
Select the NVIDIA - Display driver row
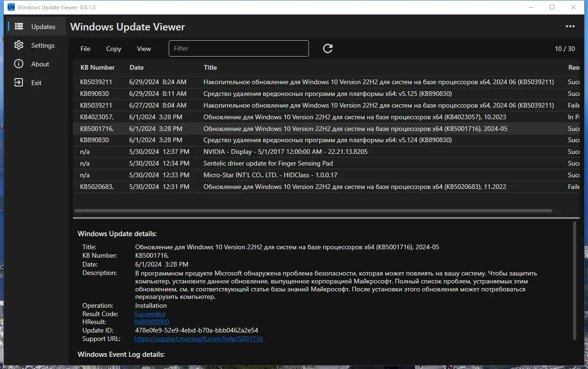pyautogui.click(x=326, y=152)
